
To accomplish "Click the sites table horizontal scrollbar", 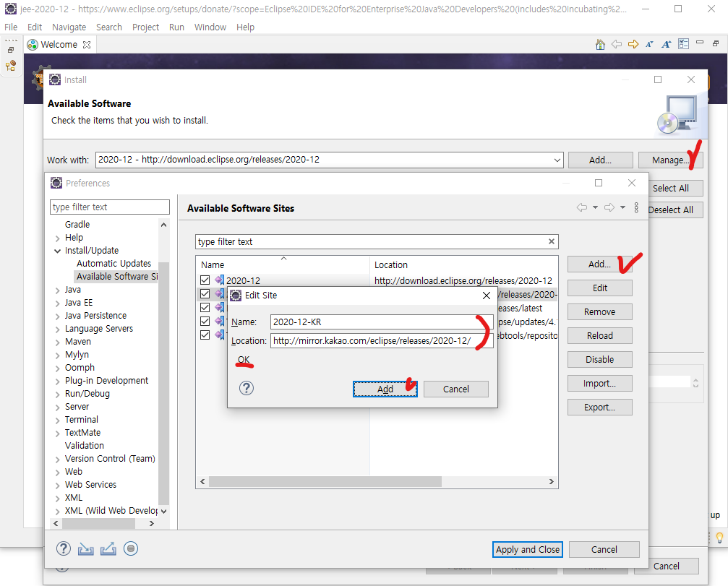I will click(x=325, y=482).
